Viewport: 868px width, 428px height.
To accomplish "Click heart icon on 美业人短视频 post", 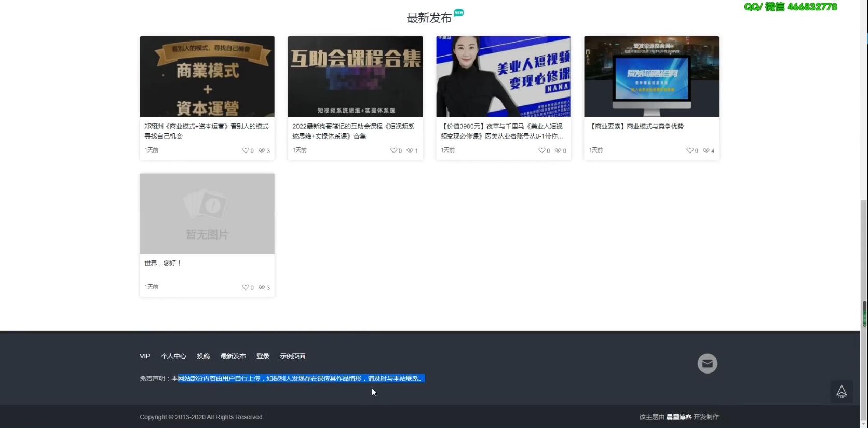I will pos(541,150).
